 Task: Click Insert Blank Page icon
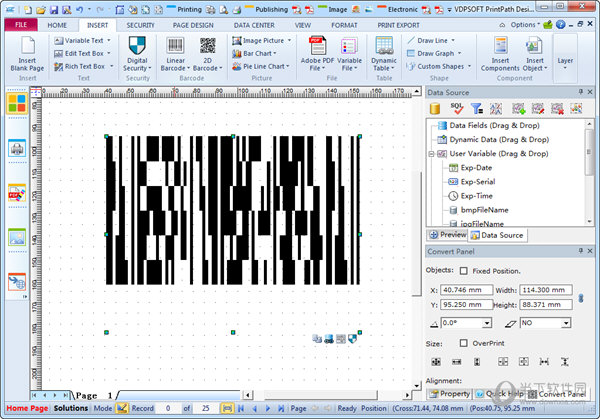pos(28,46)
